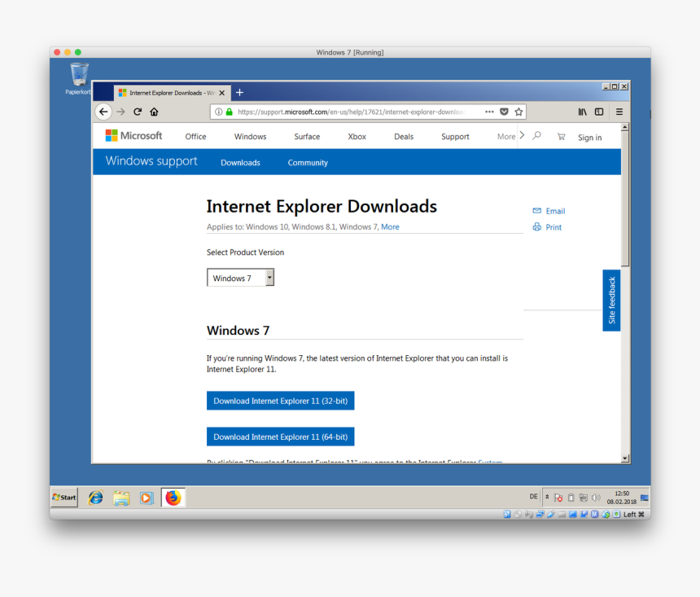Toggle the Firefox sidebar icon
700x597 pixels.
(x=599, y=112)
